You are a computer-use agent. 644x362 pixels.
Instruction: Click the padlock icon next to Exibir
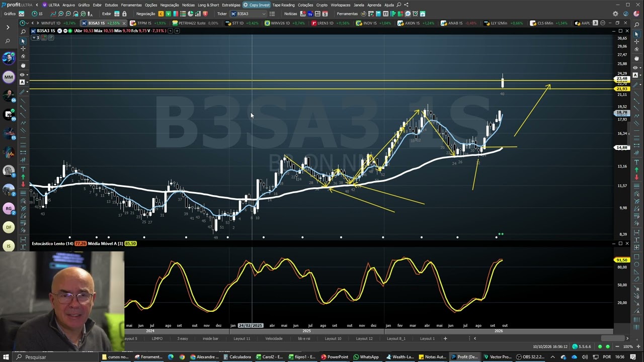click(x=124, y=14)
